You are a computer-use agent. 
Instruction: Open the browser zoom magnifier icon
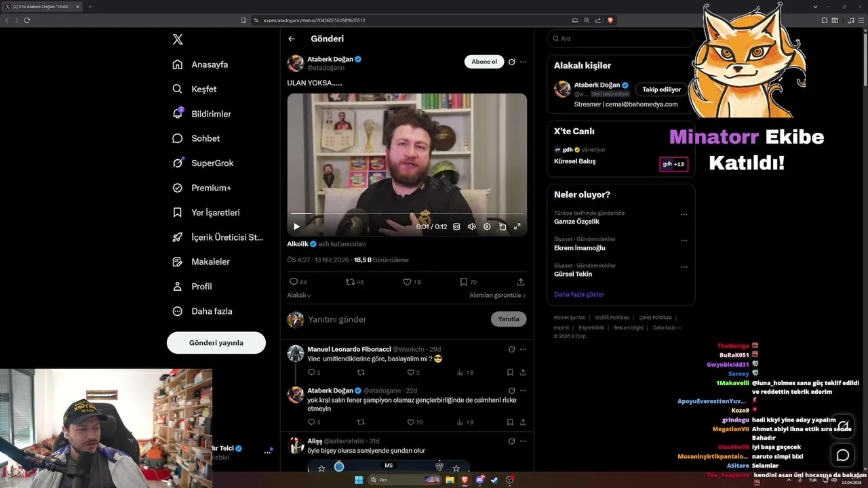587,20
